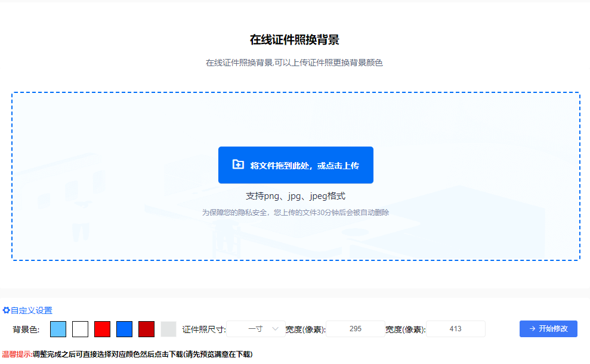590x364 pixels.
Task: Click the gear icon beside 自定义设置
Action: click(x=6, y=310)
